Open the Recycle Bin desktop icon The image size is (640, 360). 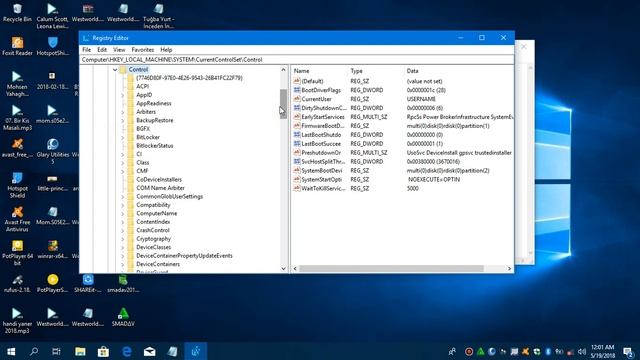coord(17,12)
